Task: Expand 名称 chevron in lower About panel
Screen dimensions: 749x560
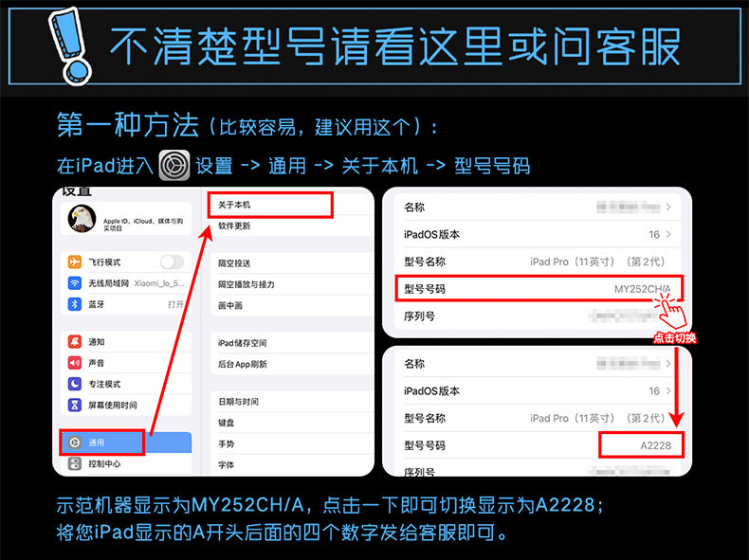Action: (x=668, y=364)
